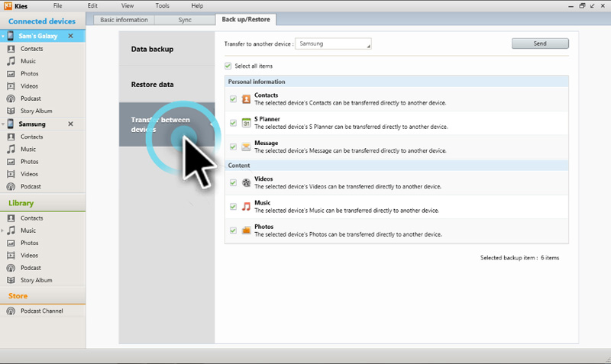611x364 pixels.
Task: Open Podcast Channel icon in Store
Action: (x=11, y=311)
